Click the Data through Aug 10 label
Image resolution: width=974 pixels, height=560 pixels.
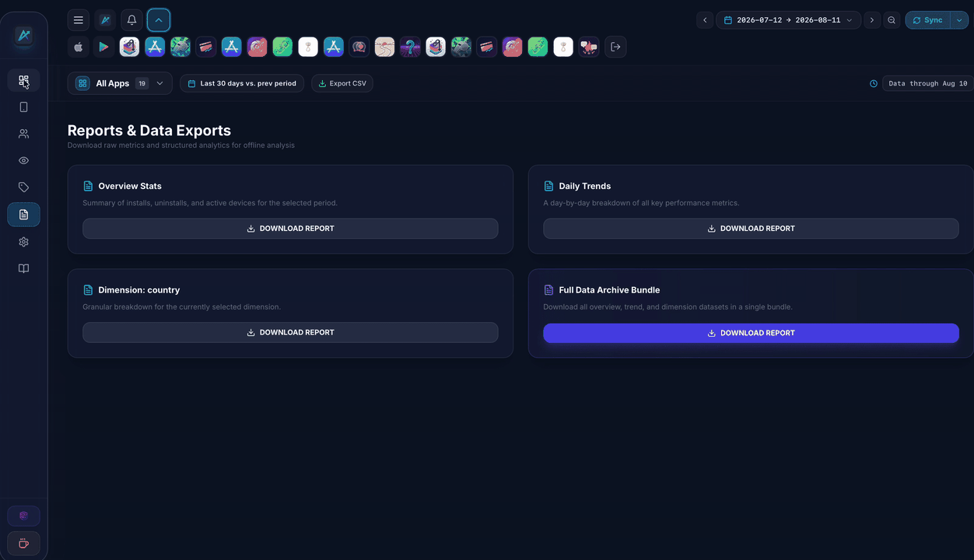[x=928, y=83]
